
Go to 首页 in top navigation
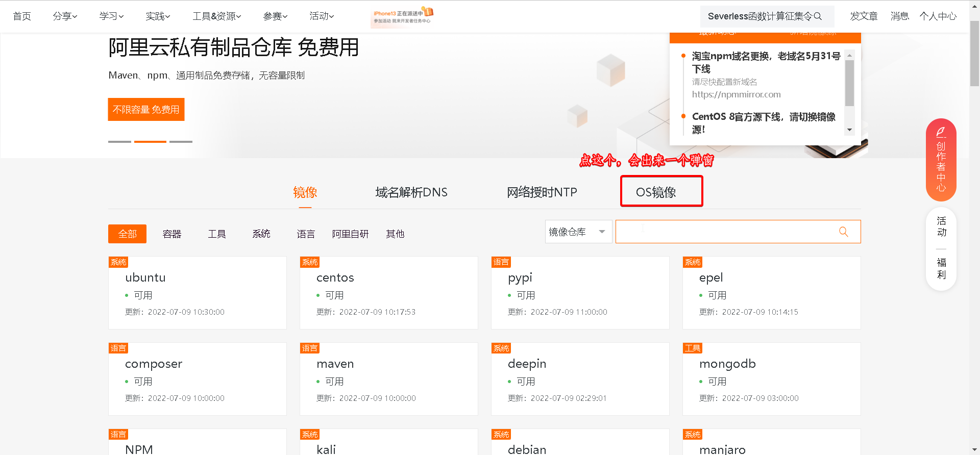click(22, 16)
